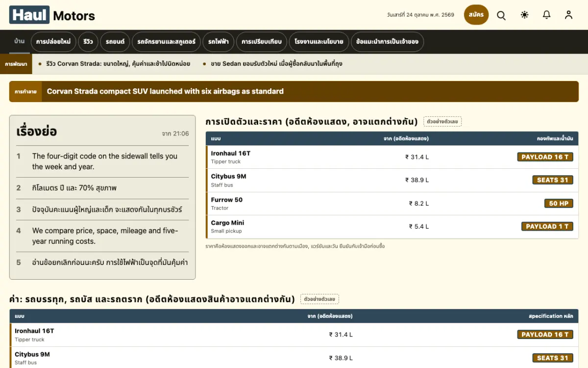Click the ค่า: รถบรรทุก, รถบัส และรถตราก heading

(x=152, y=299)
